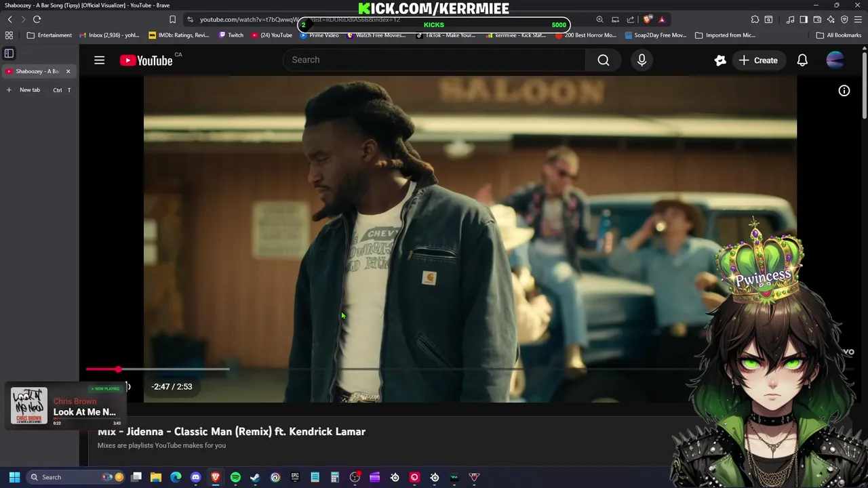Open the Entertainment bookmarks folder
The width and height of the screenshot is (868, 488).
pos(50,35)
